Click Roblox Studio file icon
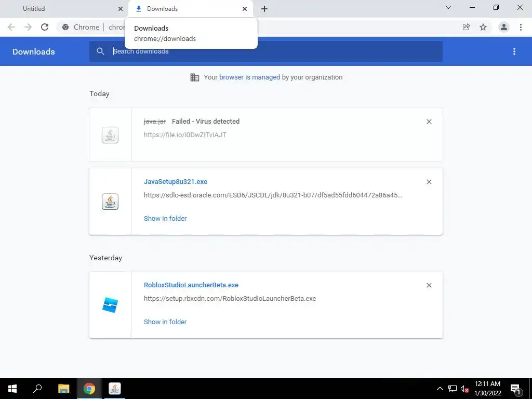Image resolution: width=532 pixels, height=399 pixels. tap(110, 304)
